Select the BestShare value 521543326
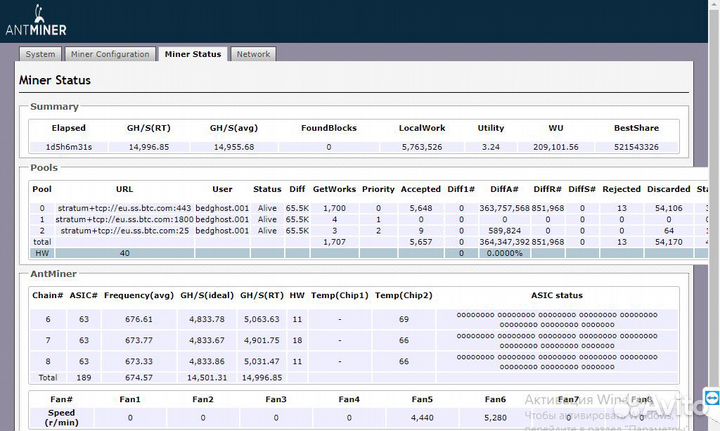Screen dimensions: 720x431 636,147
